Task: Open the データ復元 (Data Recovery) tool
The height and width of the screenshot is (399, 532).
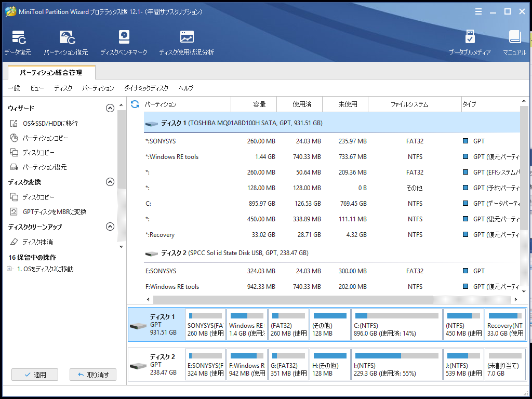Action: pos(18,43)
